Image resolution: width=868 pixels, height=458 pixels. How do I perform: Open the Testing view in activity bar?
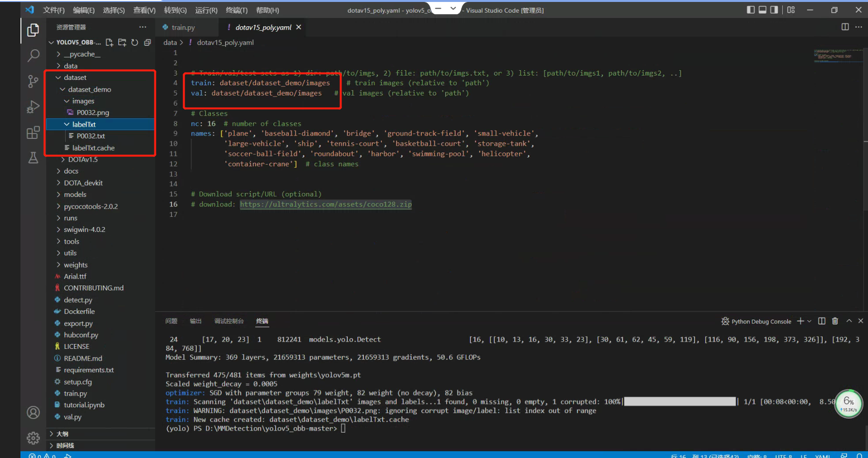click(33, 157)
